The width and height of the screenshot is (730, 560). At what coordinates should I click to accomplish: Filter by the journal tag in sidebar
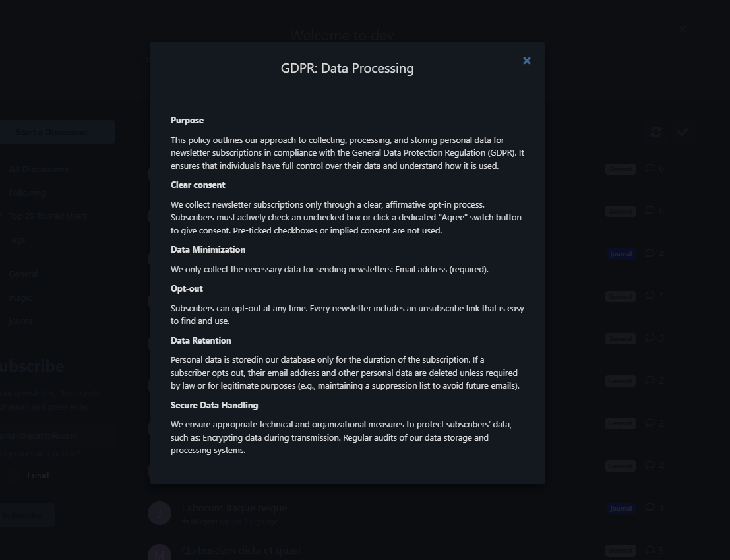pos(21,321)
